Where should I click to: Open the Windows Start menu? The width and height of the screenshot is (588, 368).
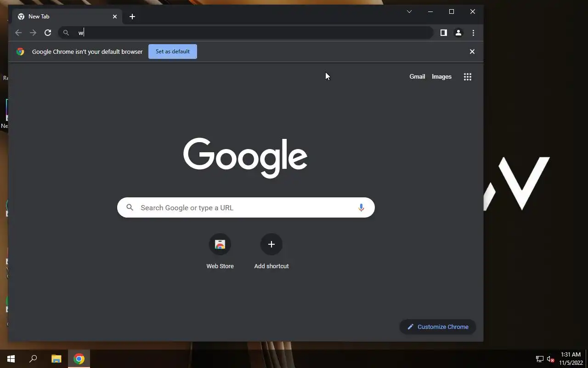pyautogui.click(x=11, y=359)
